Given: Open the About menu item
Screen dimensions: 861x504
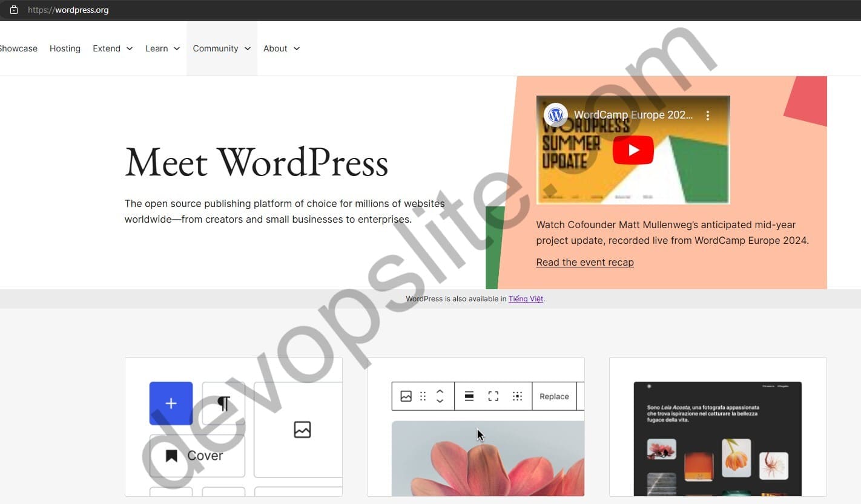Looking at the screenshot, I should [275, 48].
